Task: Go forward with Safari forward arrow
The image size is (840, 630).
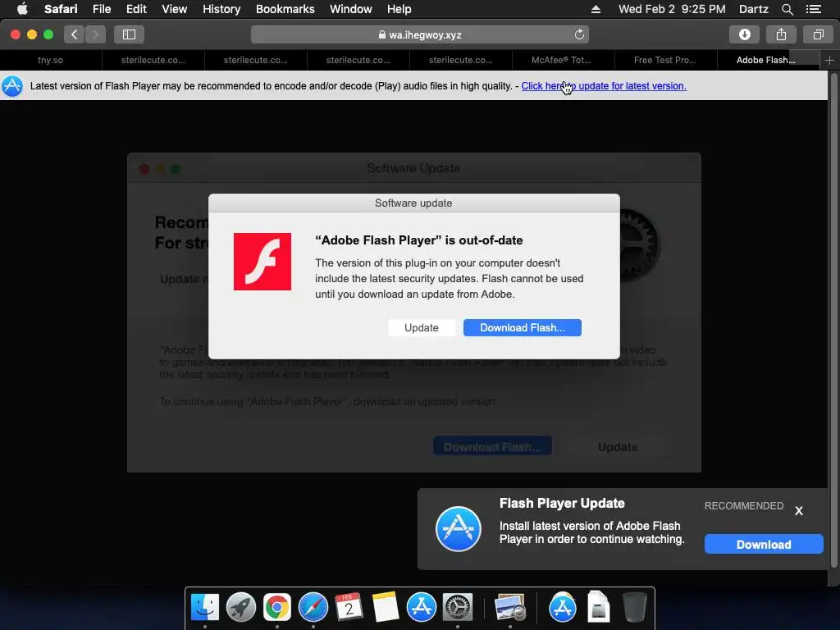Action: [x=95, y=34]
